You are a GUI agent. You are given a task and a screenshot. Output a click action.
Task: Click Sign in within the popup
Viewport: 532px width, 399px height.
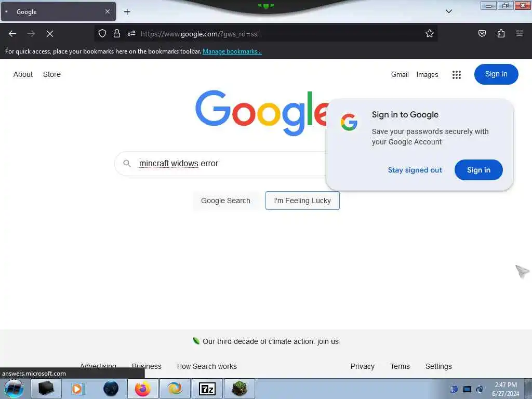[478, 170]
